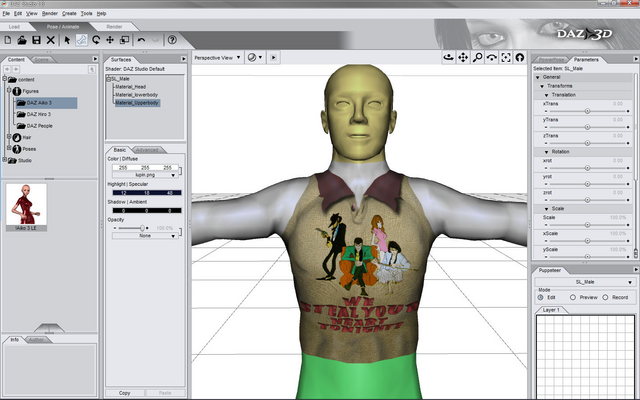Click the New scene icon in toolbar
Screen dimensions: 640x400
(x=8, y=40)
